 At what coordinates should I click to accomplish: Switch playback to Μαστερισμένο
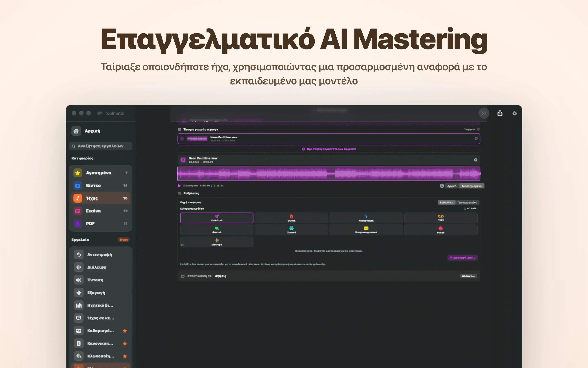click(471, 186)
